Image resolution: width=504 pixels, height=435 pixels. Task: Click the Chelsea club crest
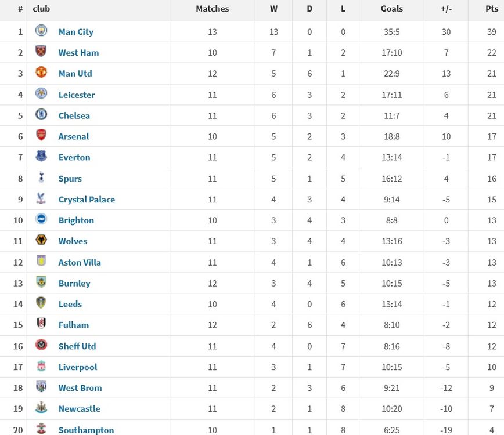click(x=41, y=115)
